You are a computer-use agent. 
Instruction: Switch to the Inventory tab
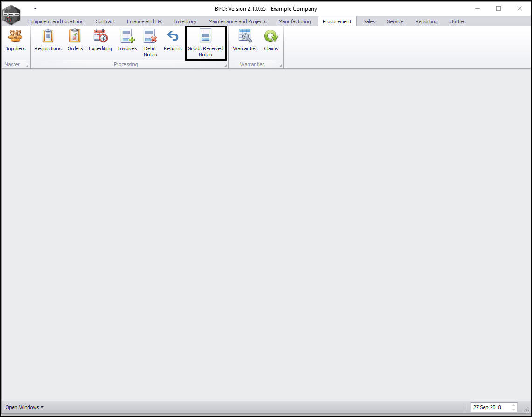click(x=185, y=21)
